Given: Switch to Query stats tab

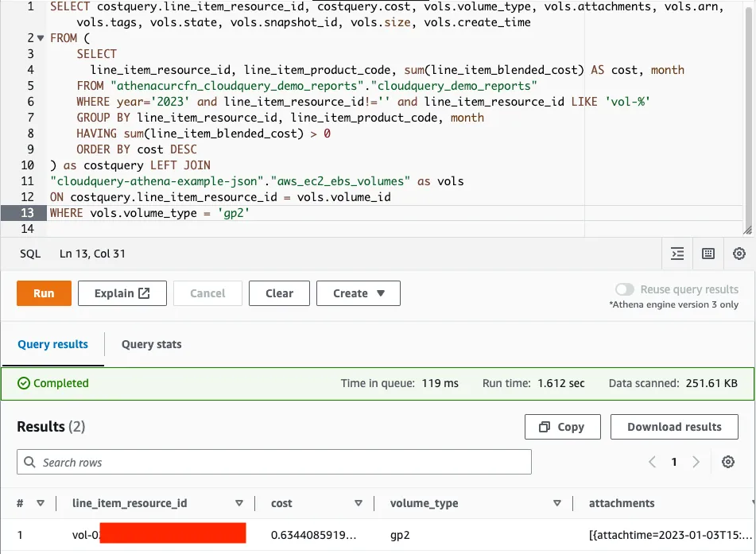Looking at the screenshot, I should [x=151, y=344].
